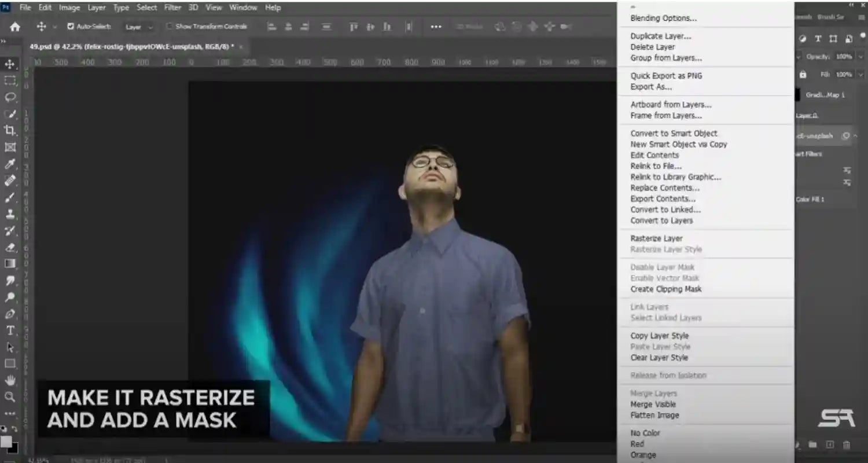The width and height of the screenshot is (868, 463).
Task: Click the Object Selection tool icon
Action: coord(10,114)
